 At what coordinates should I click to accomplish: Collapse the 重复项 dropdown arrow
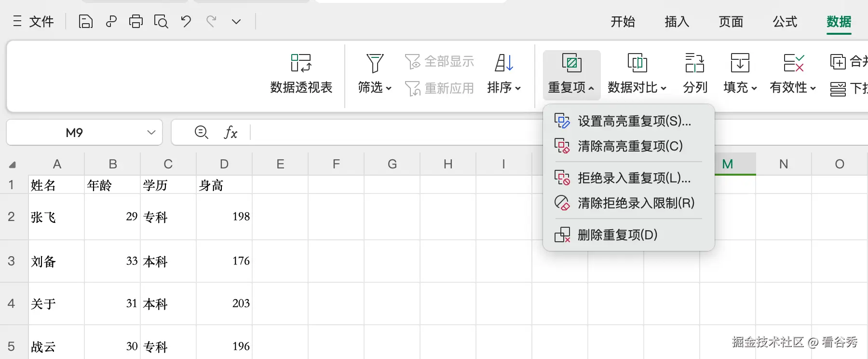[x=591, y=88]
